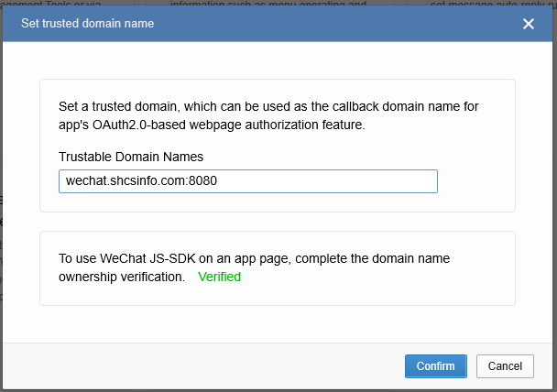This screenshot has width=557, height=392.
Task: Click the dimmed background text above dialog
Action: point(275,5)
